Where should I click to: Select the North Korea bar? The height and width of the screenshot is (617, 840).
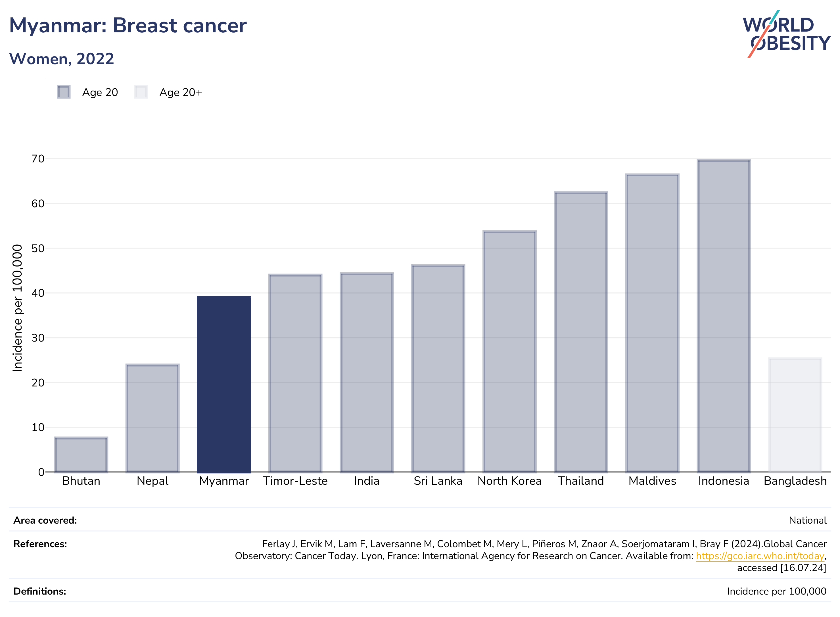pos(509,351)
